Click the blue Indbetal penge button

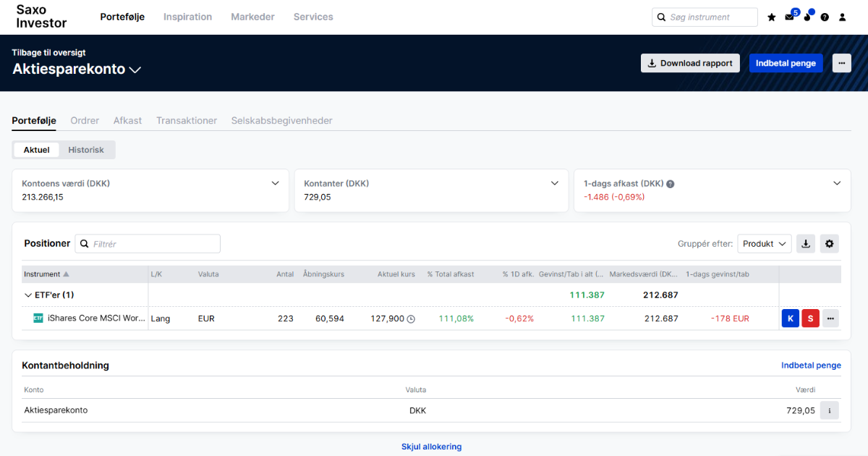click(786, 63)
